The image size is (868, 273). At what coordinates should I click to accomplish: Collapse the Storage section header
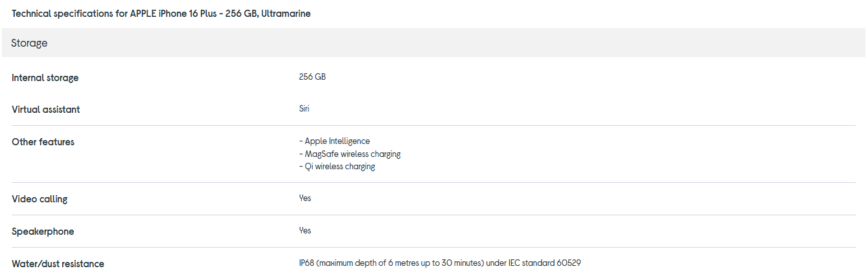29,43
